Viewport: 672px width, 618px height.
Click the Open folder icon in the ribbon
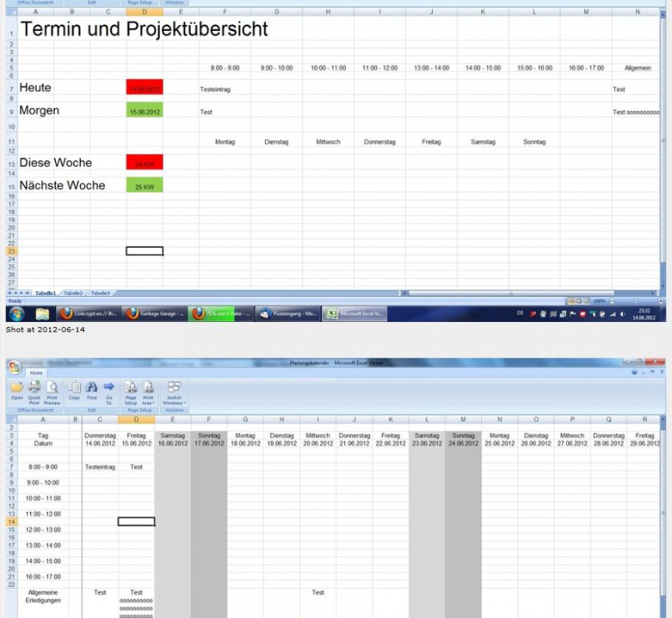point(17,391)
